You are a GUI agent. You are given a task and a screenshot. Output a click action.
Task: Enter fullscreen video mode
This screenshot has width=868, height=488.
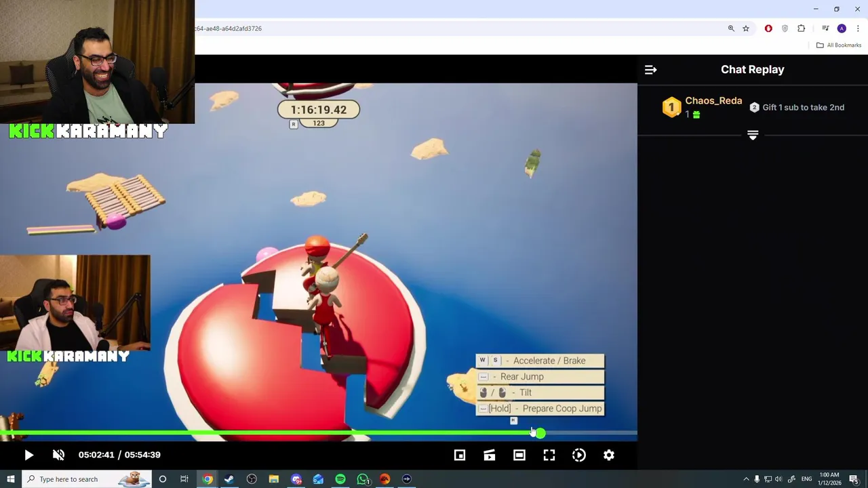click(x=549, y=455)
